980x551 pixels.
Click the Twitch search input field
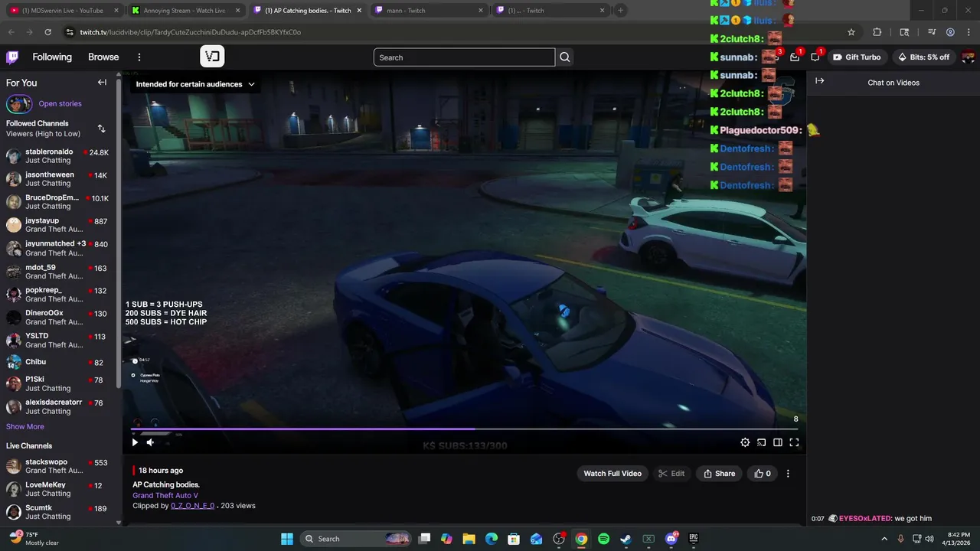click(464, 57)
